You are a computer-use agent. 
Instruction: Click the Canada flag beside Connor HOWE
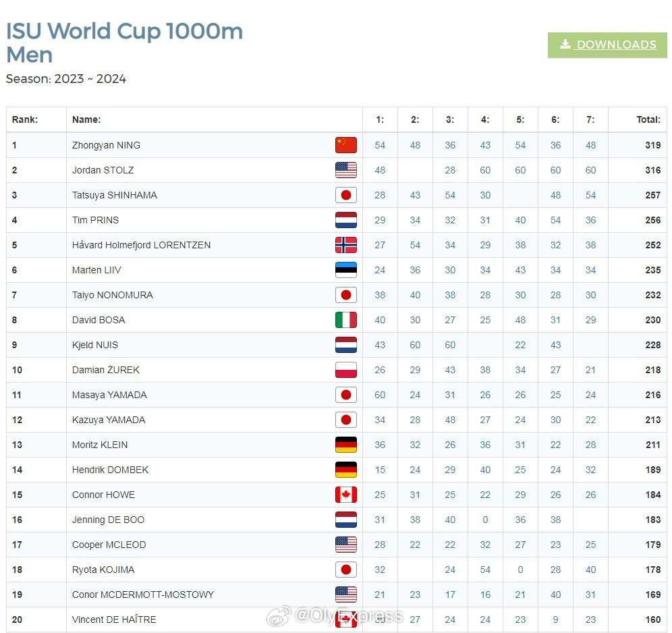pyautogui.click(x=345, y=495)
